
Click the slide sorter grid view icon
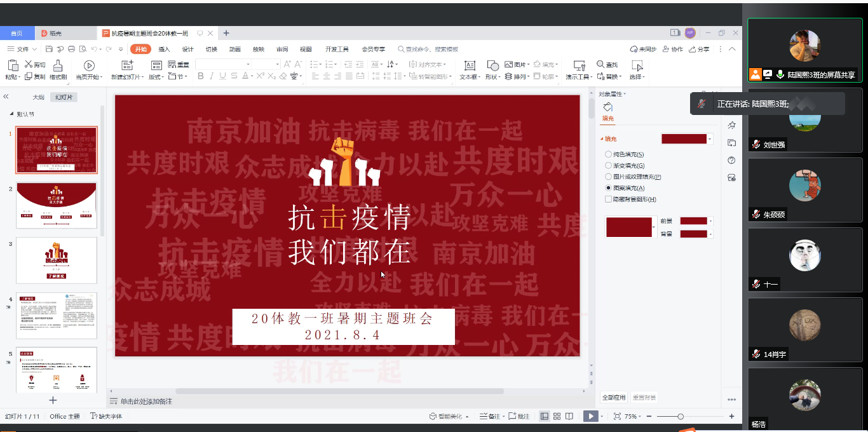click(557, 416)
